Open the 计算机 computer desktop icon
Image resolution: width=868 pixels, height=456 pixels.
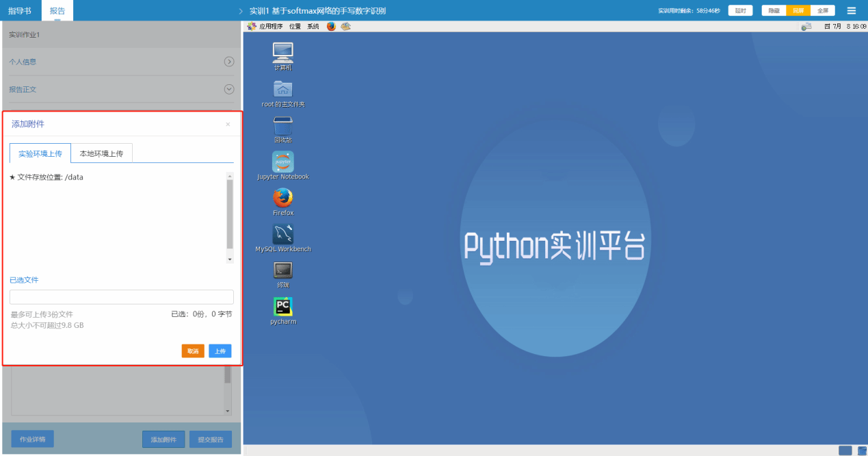click(x=283, y=53)
